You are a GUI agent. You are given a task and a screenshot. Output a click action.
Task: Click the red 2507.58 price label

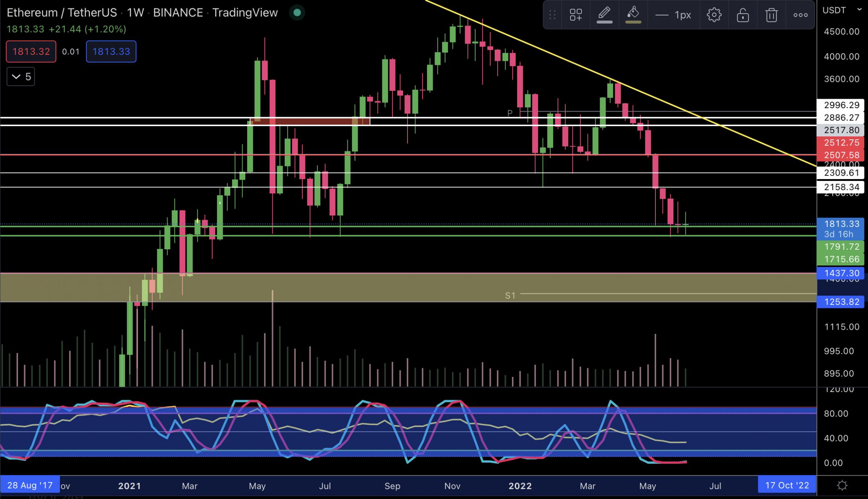coord(841,155)
